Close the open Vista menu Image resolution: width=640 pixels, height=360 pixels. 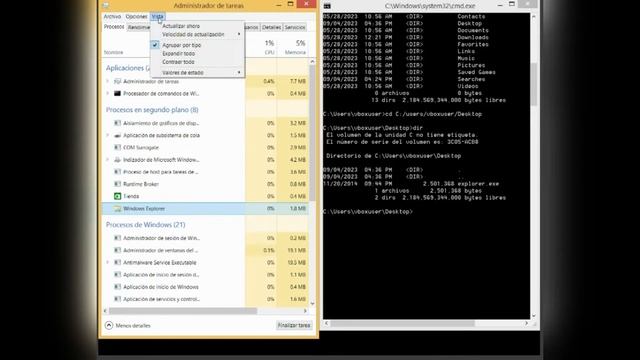(158, 17)
